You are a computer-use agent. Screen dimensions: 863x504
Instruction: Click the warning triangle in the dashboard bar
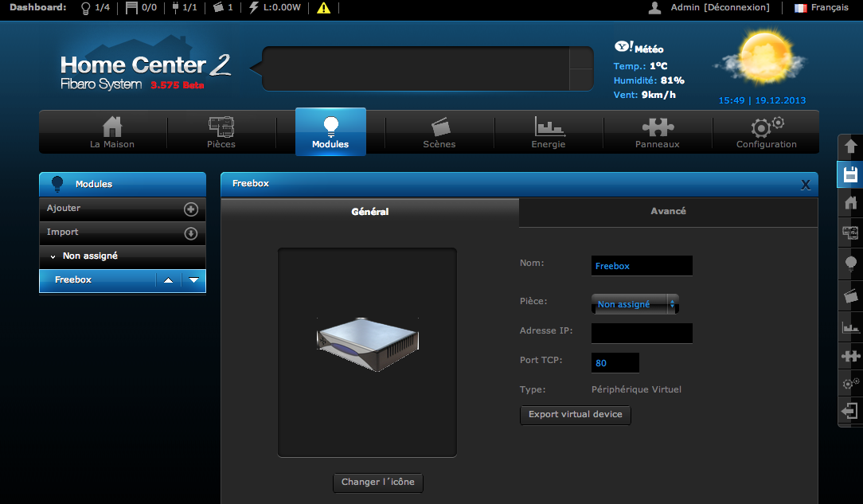coord(323,8)
